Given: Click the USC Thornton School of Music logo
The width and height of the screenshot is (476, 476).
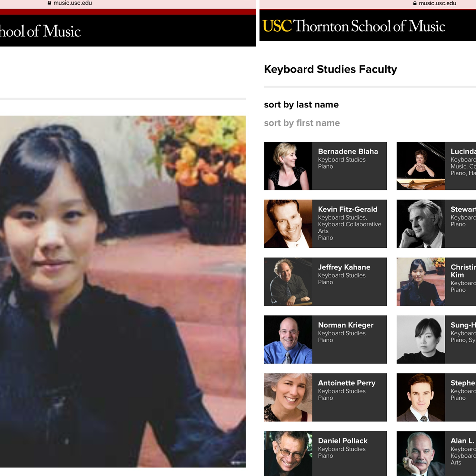Looking at the screenshot, I should pos(354,26).
